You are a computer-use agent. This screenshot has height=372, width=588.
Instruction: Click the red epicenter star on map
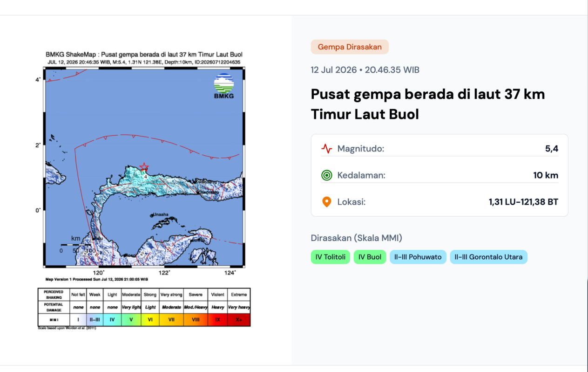(x=144, y=167)
